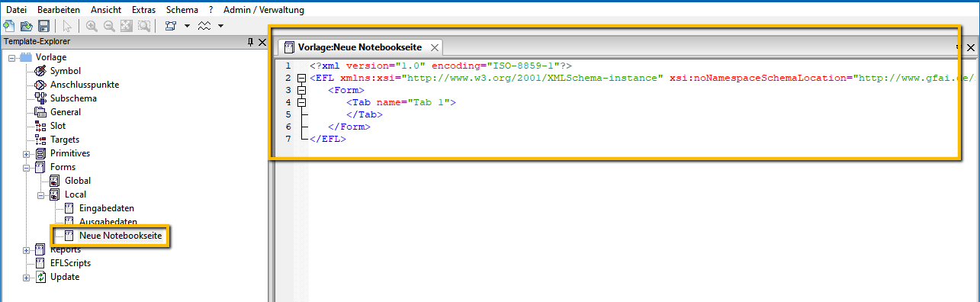The image size is (980, 302).
Task: Open the Bearbeiten menu
Action: pos(59,10)
